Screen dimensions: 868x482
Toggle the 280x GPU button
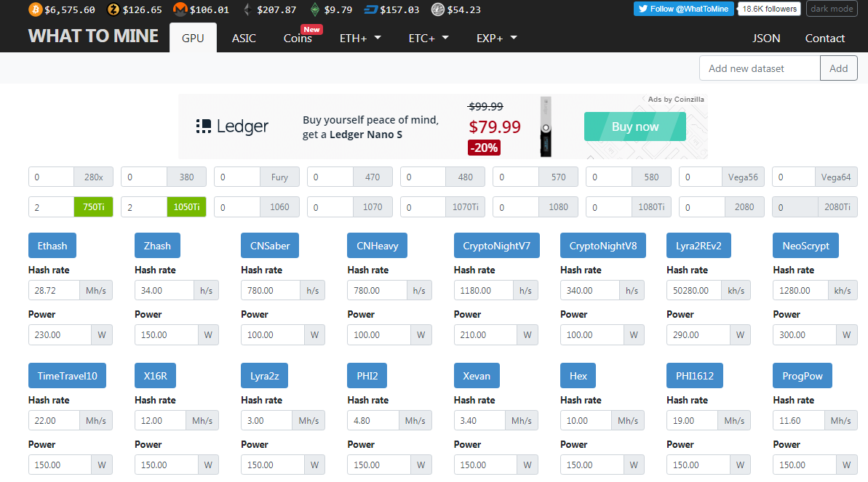[94, 177]
